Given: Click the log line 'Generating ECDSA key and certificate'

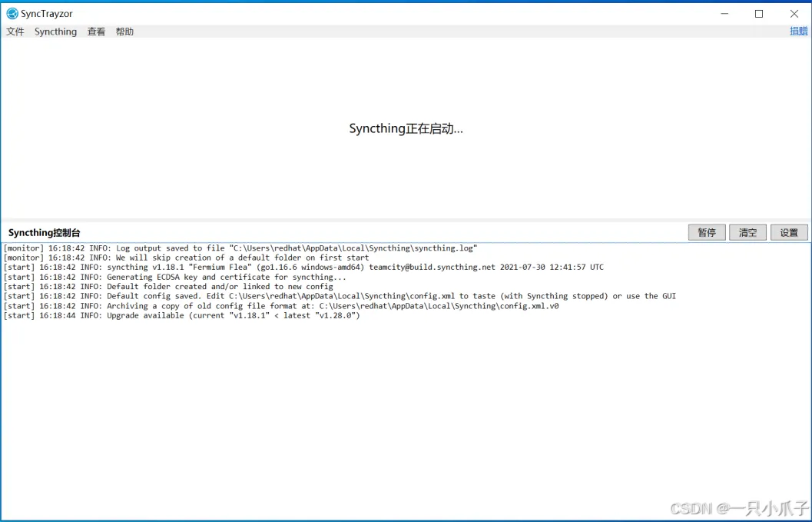Looking at the screenshot, I should [x=175, y=278].
